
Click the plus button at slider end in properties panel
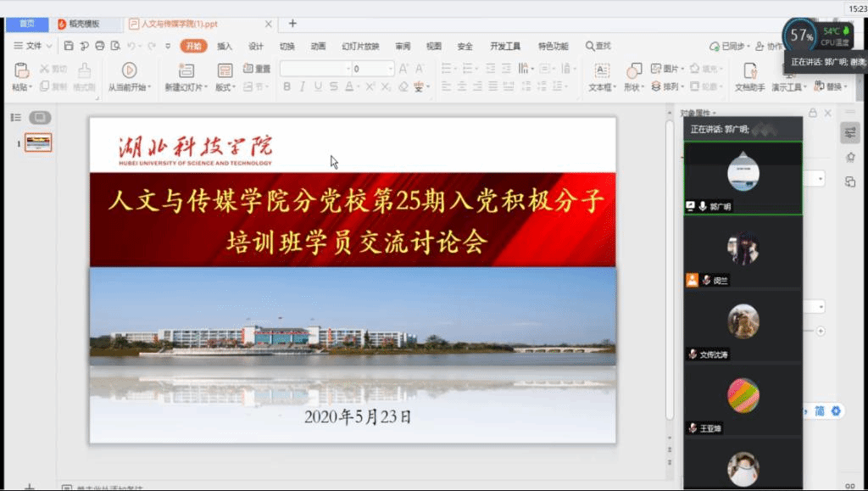tap(821, 331)
